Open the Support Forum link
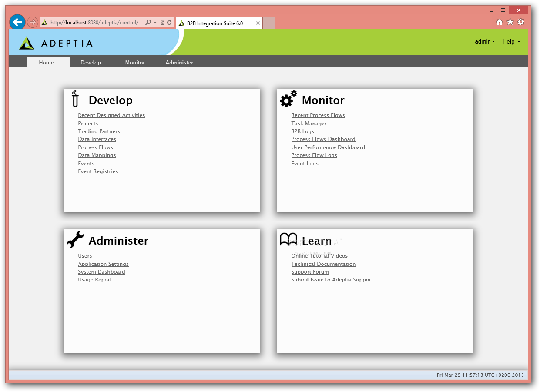 tap(310, 272)
